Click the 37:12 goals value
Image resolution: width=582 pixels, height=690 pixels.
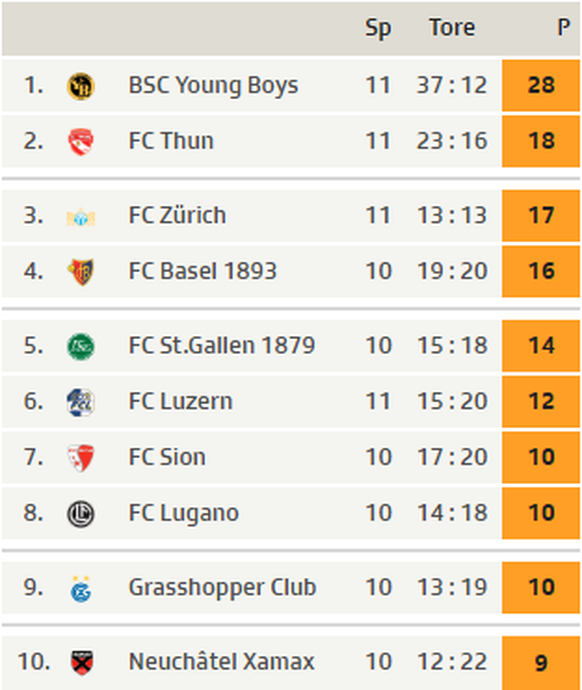click(452, 85)
